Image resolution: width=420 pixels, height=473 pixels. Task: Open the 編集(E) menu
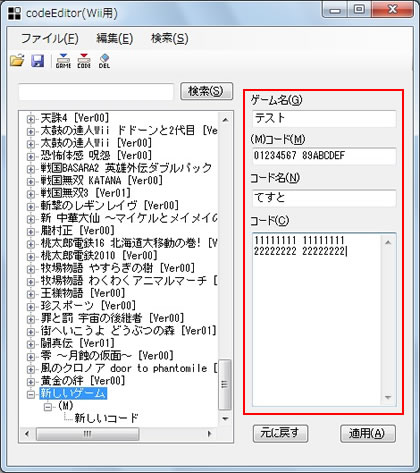(x=115, y=39)
